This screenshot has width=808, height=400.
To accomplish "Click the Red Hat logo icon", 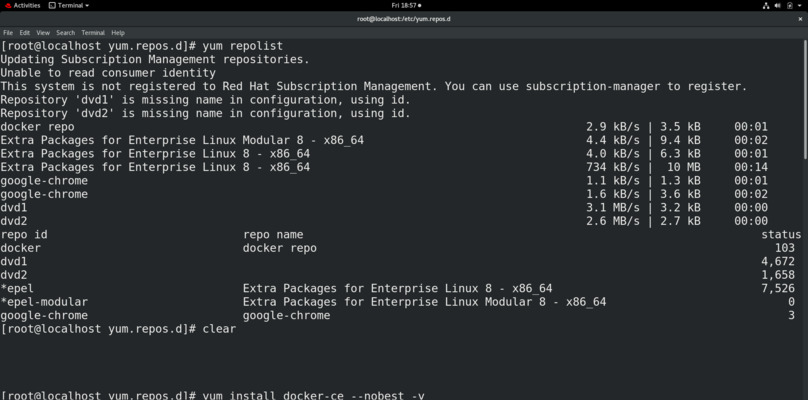I will point(7,5).
